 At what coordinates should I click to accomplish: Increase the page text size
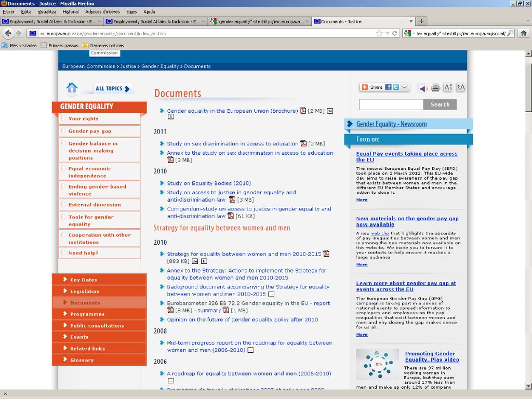click(460, 87)
